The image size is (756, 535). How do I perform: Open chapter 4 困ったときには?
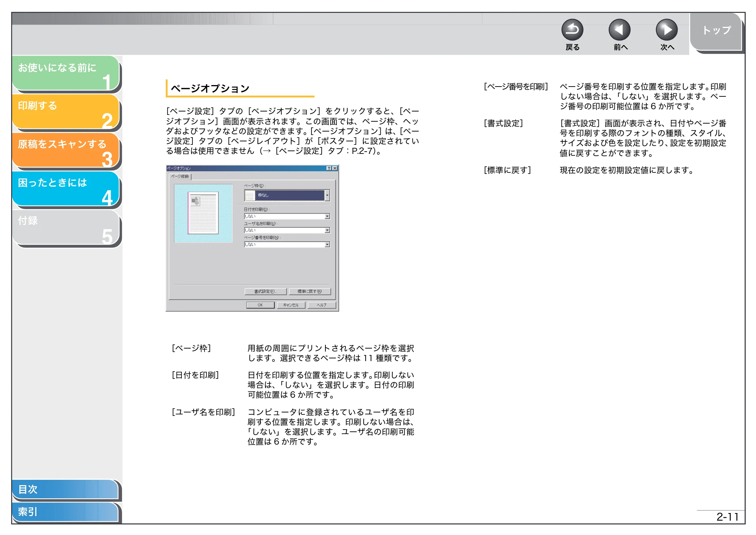(x=66, y=189)
